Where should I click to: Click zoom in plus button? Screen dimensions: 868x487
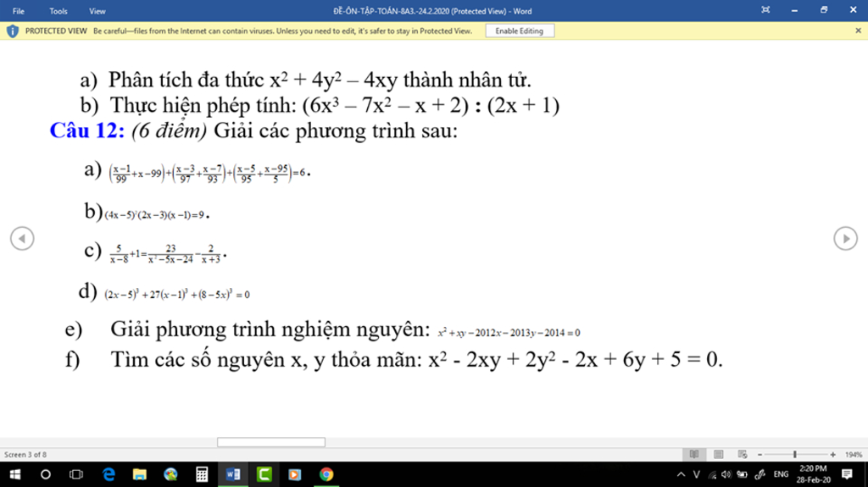pos(832,454)
